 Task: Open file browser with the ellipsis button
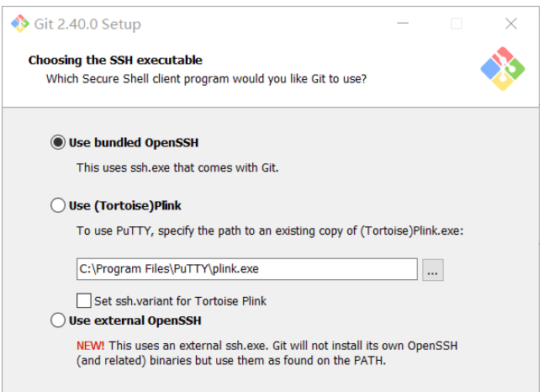pos(433,270)
